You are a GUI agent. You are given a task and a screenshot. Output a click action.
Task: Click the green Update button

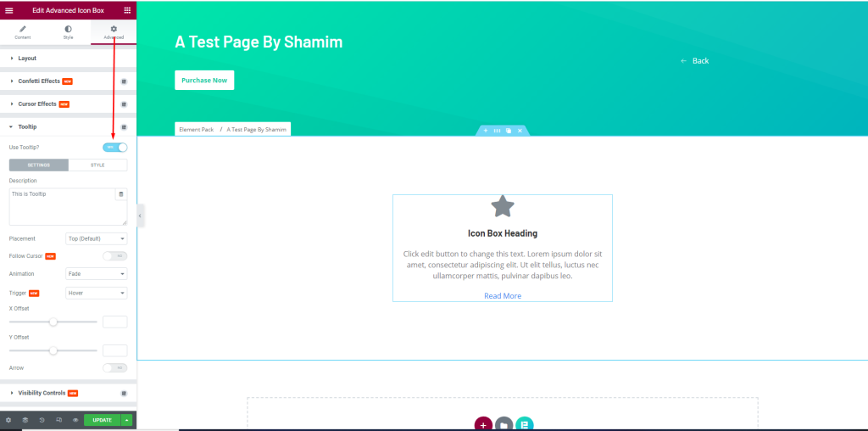(x=102, y=420)
